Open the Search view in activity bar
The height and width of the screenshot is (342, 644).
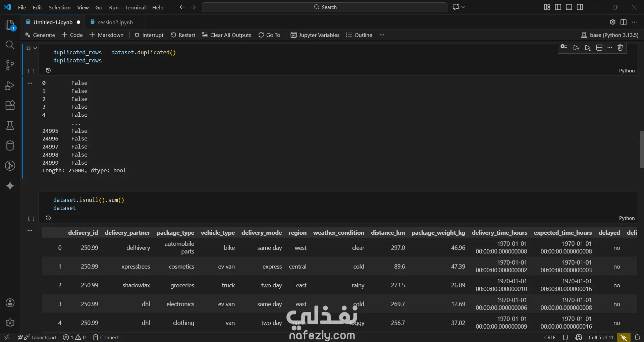(x=10, y=45)
